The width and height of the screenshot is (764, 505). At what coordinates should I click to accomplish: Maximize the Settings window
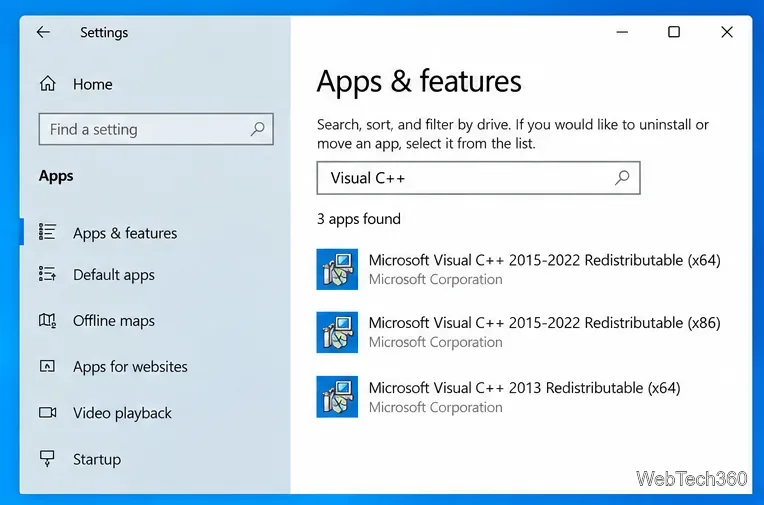[674, 32]
